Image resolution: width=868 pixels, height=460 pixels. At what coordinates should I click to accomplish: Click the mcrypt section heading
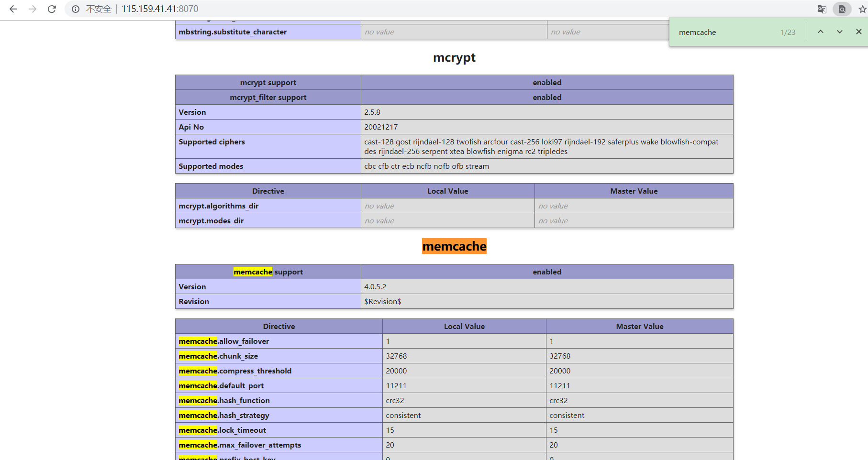(x=454, y=58)
